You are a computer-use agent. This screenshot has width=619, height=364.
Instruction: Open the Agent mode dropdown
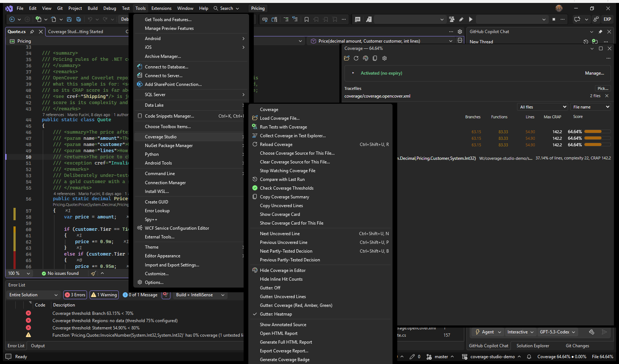(488, 332)
